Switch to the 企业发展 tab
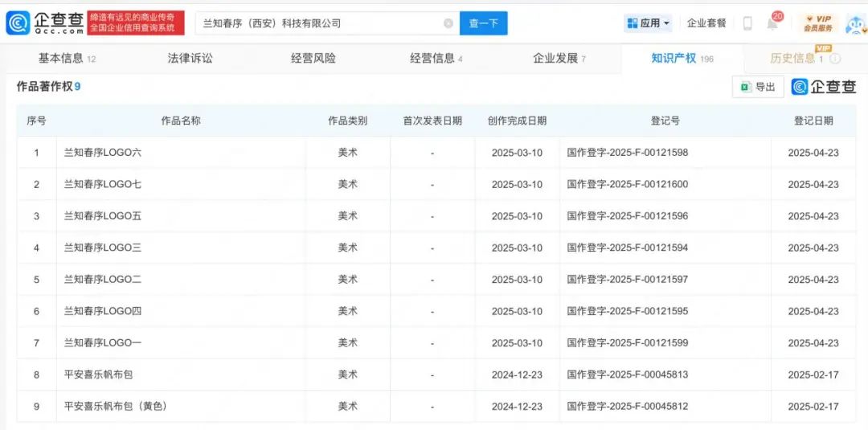 tap(555, 59)
